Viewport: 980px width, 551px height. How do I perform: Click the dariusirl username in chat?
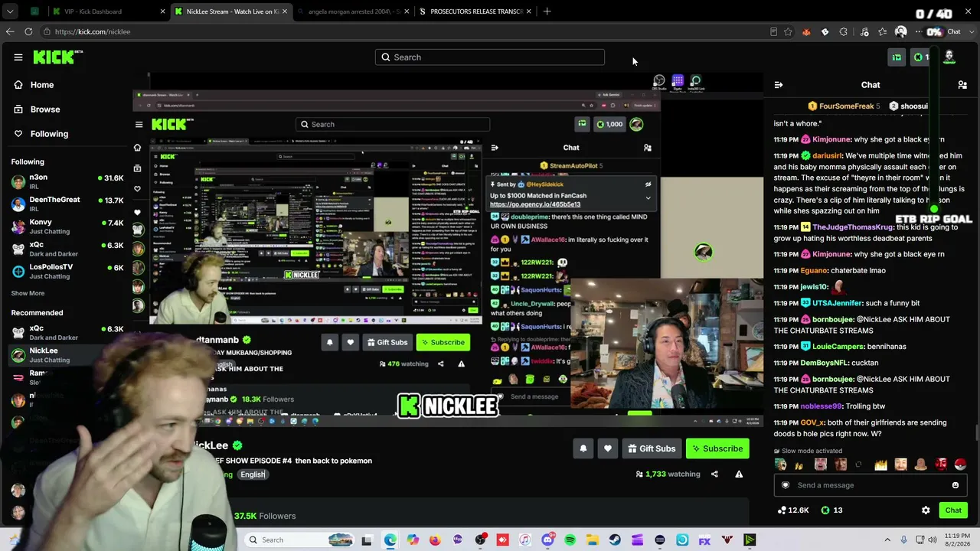(828, 156)
